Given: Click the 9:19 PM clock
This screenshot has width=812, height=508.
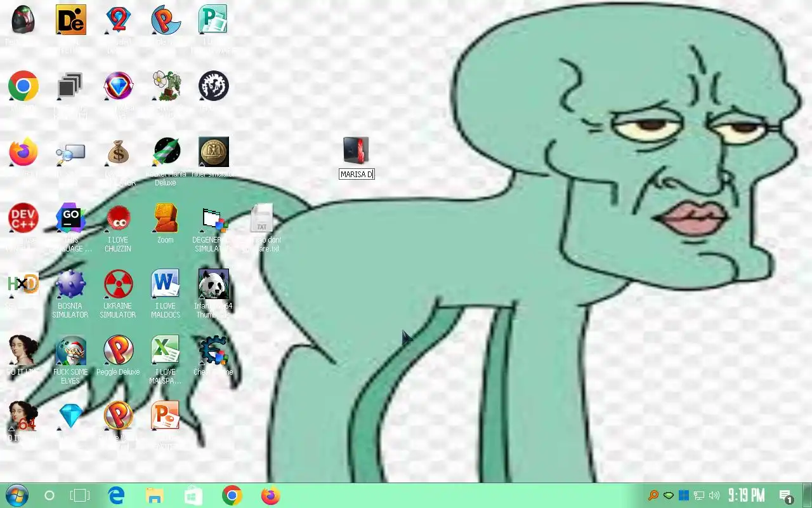Looking at the screenshot, I should click(x=747, y=495).
